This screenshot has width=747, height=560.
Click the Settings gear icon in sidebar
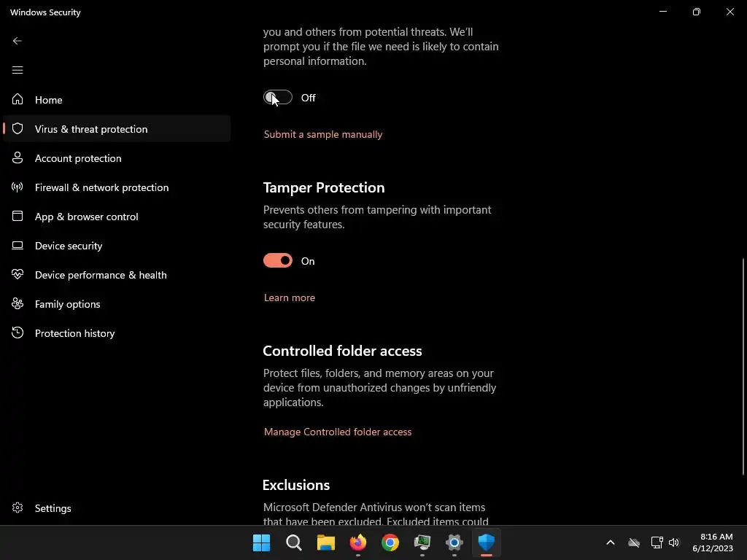tap(18, 507)
